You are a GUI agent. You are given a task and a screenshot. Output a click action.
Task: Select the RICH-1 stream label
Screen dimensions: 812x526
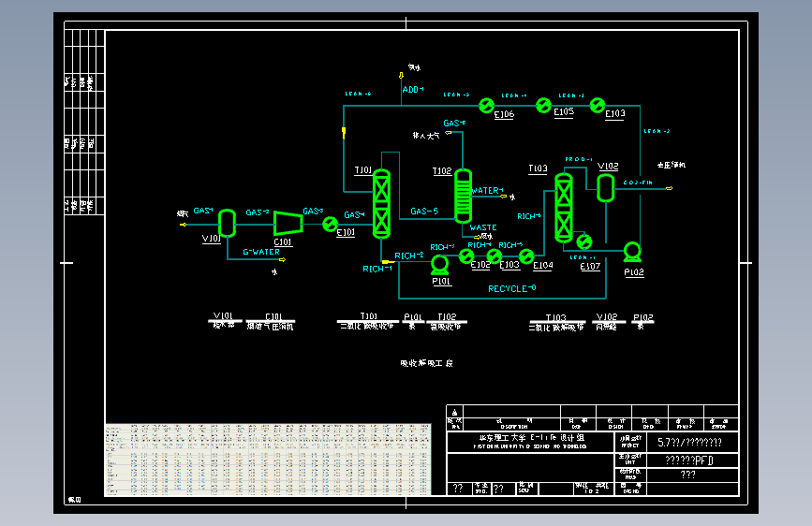point(377,269)
